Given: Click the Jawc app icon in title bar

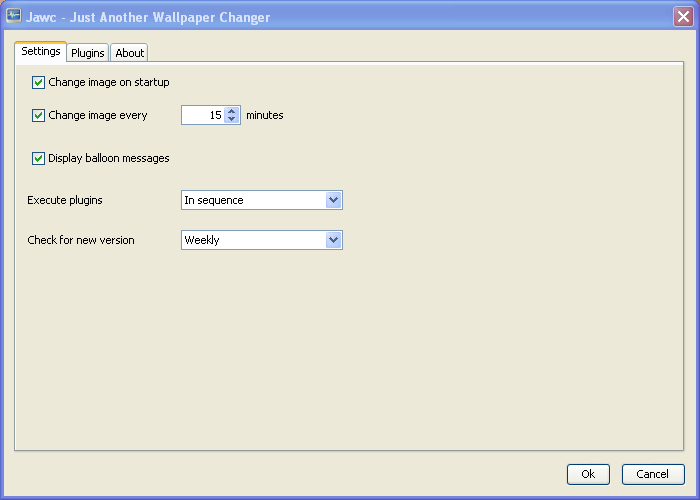Looking at the screenshot, I should [x=13, y=16].
